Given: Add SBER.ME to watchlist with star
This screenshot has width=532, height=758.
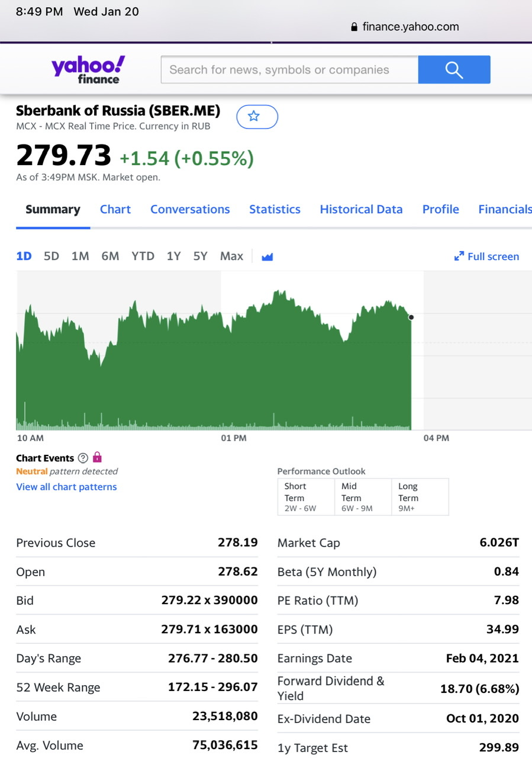Looking at the screenshot, I should pos(257,117).
